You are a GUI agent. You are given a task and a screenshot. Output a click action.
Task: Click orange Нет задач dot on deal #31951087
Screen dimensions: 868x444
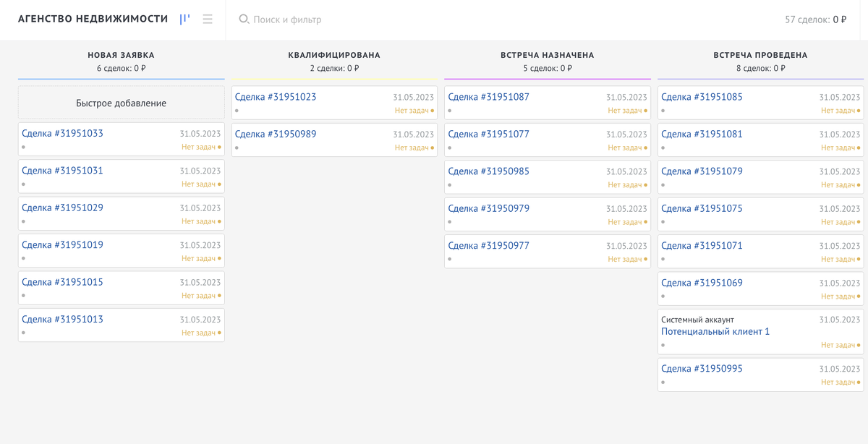(x=644, y=112)
